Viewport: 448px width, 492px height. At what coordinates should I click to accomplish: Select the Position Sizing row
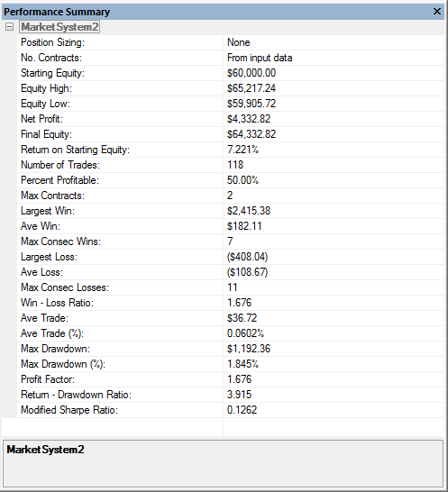231,42
